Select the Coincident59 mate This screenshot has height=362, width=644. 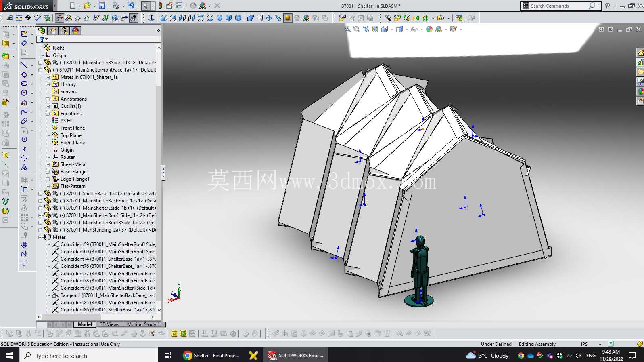(108, 244)
